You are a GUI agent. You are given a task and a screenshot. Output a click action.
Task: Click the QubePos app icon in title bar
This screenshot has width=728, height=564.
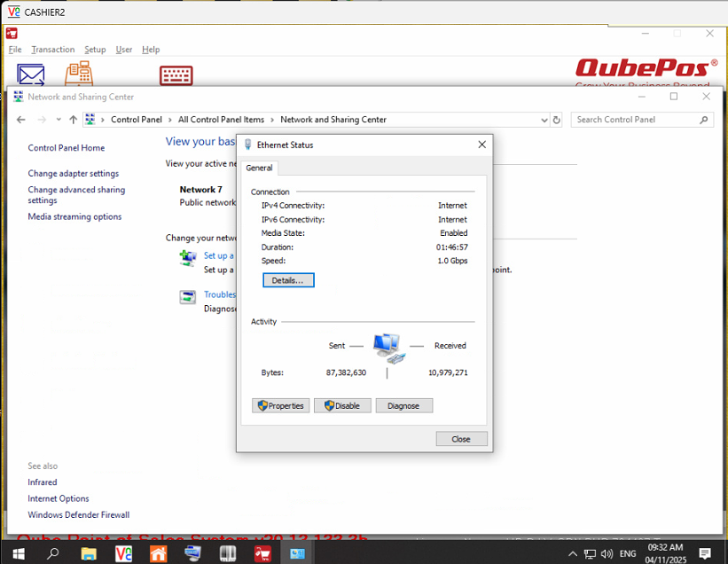(12, 33)
